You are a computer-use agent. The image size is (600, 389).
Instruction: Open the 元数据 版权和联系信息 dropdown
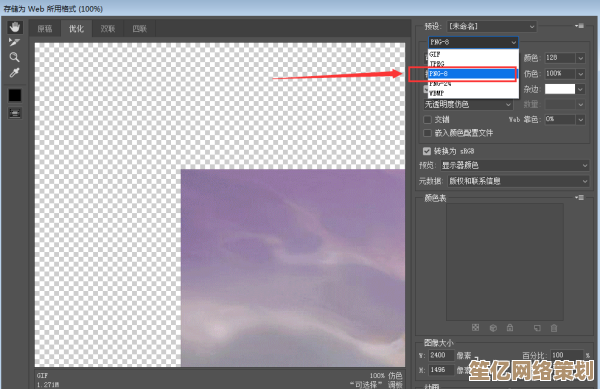[518, 181]
